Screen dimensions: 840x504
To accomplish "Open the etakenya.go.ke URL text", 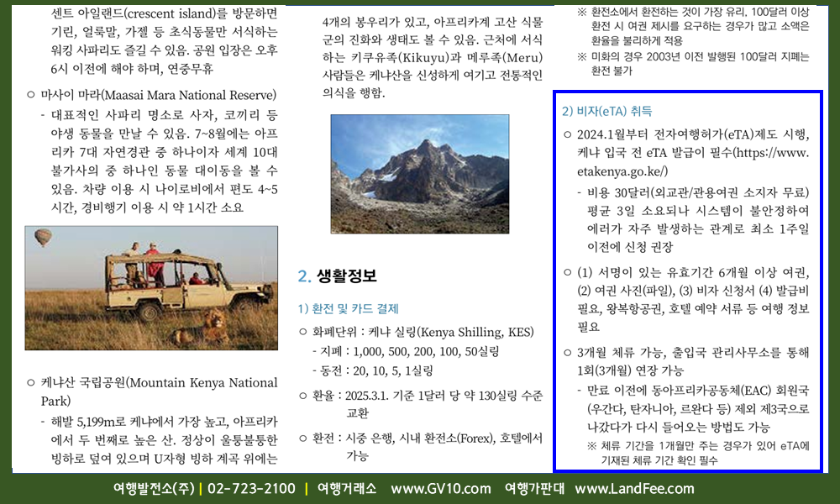I will pyautogui.click(x=622, y=171).
